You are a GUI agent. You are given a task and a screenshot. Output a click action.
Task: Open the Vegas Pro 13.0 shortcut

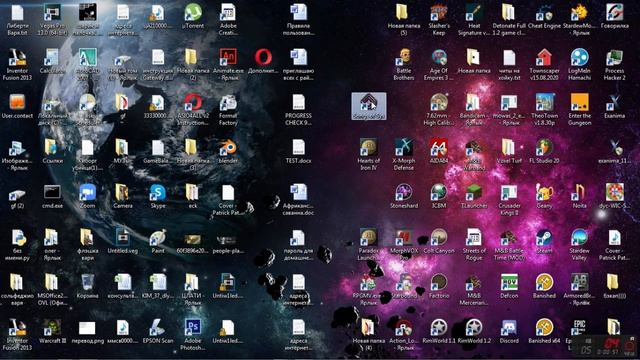[x=52, y=20]
